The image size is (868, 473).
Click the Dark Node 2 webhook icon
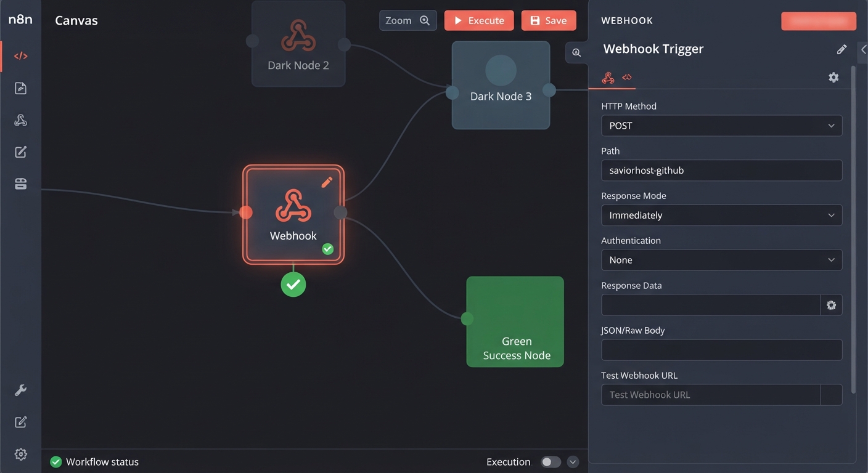tap(298, 35)
